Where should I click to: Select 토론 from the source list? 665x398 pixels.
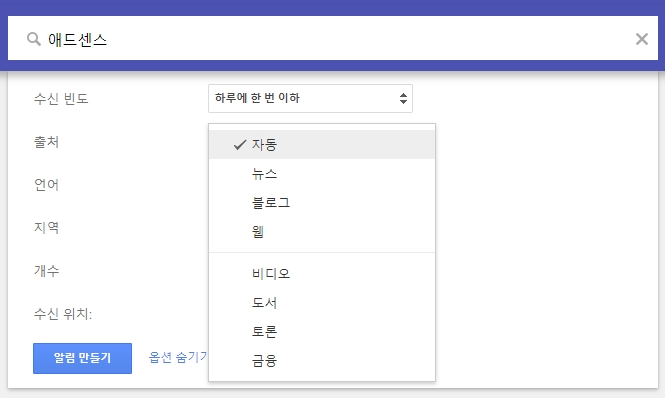(322, 331)
